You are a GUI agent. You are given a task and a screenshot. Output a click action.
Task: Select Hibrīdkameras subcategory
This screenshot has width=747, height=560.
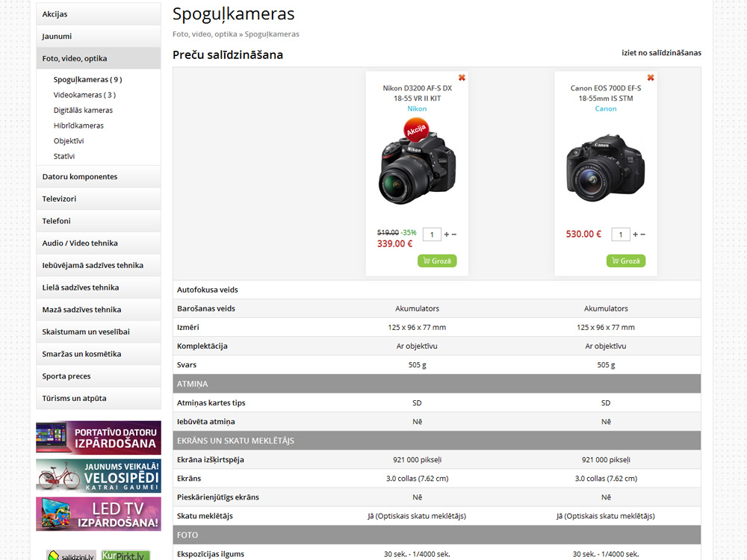(x=78, y=125)
